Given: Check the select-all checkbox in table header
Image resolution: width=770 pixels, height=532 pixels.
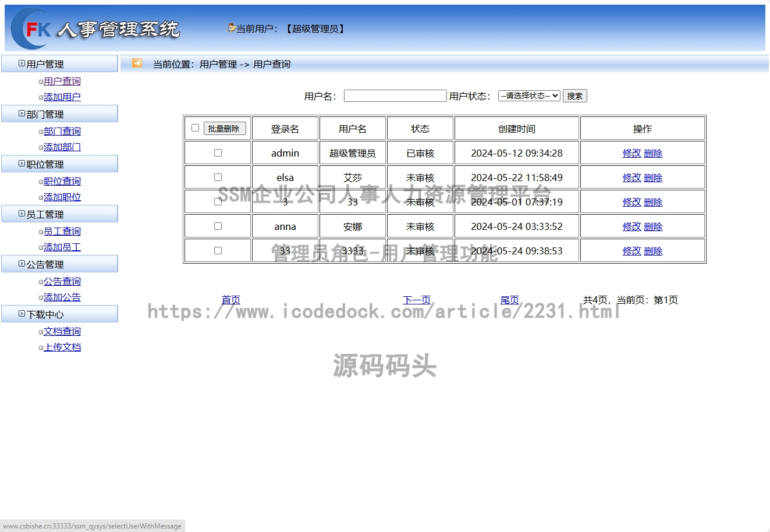Looking at the screenshot, I should tap(196, 127).
